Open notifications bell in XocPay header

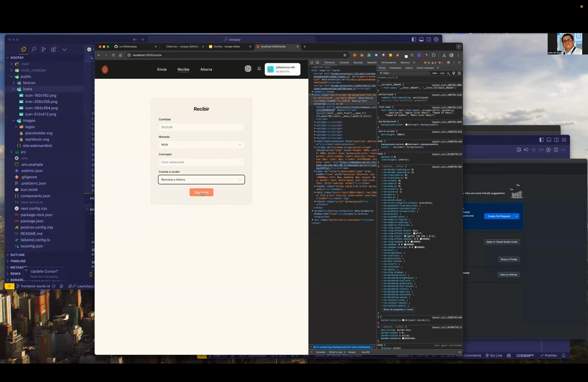tap(259, 69)
